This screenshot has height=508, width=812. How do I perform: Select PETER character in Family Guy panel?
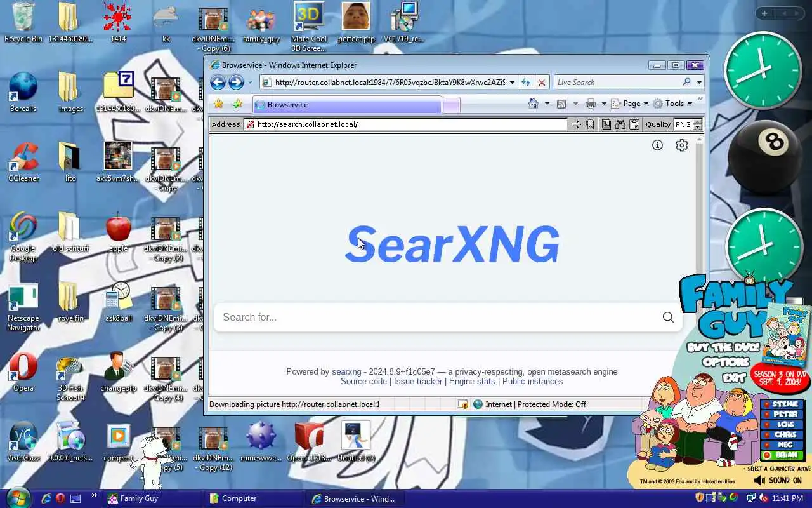coord(783,414)
